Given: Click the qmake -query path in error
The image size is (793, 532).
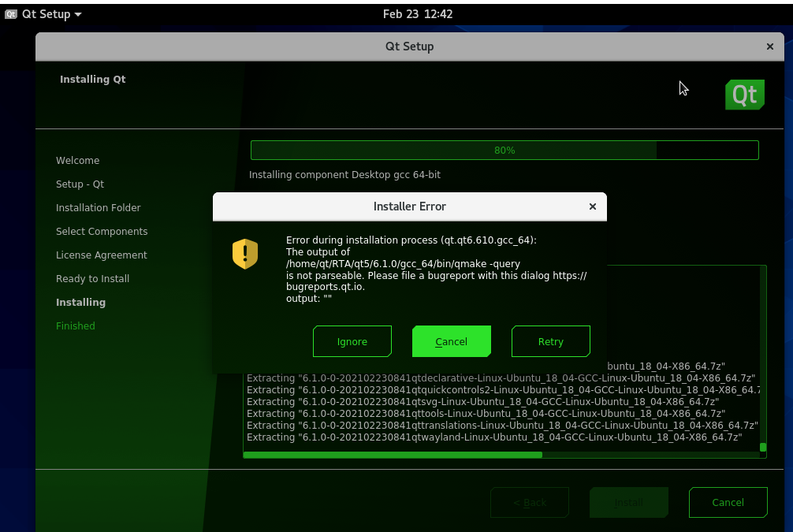Looking at the screenshot, I should (403, 263).
